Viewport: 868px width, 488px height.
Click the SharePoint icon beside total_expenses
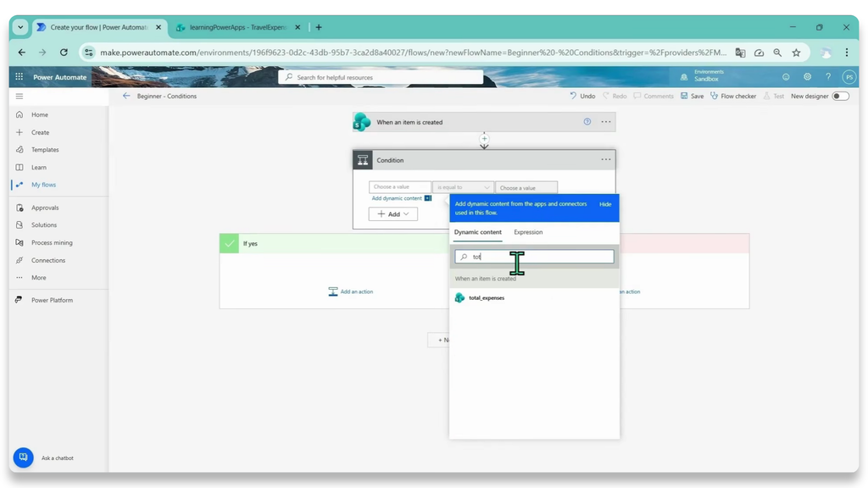click(x=459, y=297)
